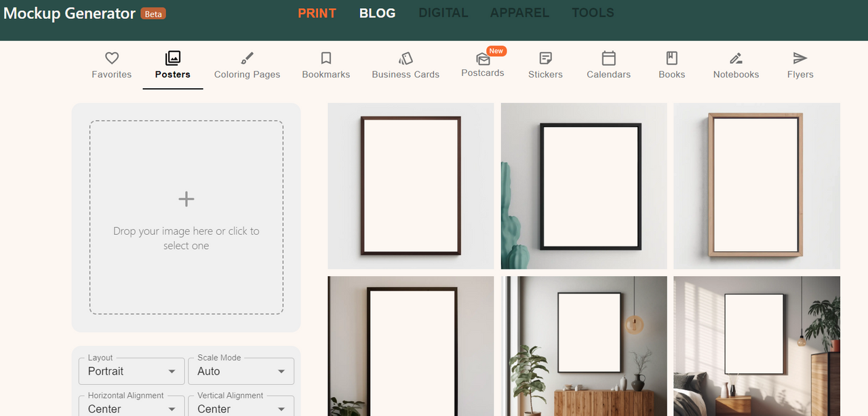Image resolution: width=868 pixels, height=416 pixels.
Task: Open the Scale Mode dropdown set to Auto
Action: point(241,371)
